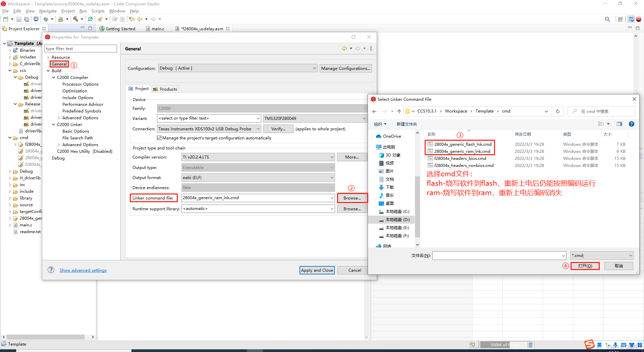The image size is (644, 352).
Task: Open the File menu
Action: (5, 11)
